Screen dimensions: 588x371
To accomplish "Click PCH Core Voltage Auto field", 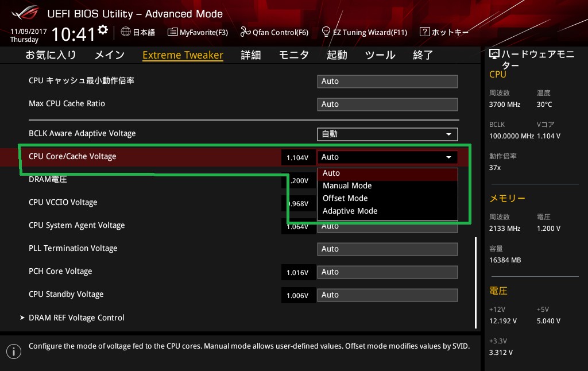I will pos(388,272).
